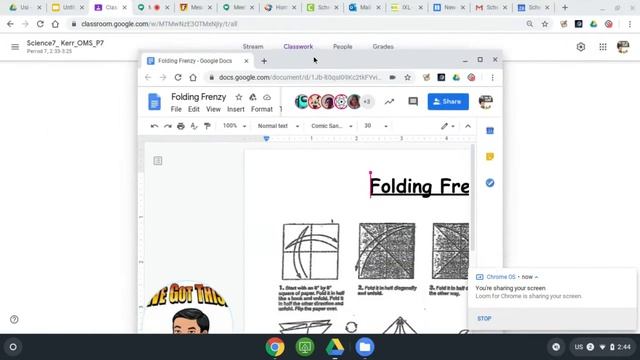Image resolution: width=640 pixels, height=360 pixels.
Task: Open Classroom main hamburger menu
Action: click(15, 47)
